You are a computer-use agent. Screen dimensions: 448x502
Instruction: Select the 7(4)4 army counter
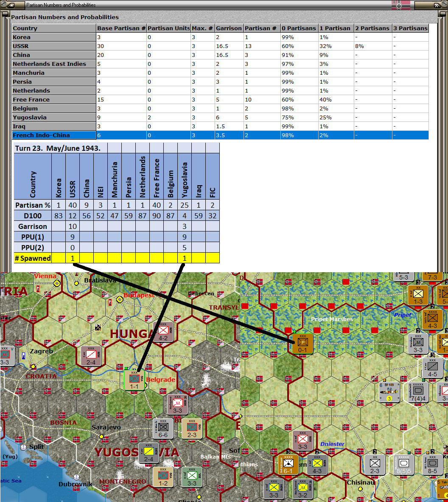[418, 392]
